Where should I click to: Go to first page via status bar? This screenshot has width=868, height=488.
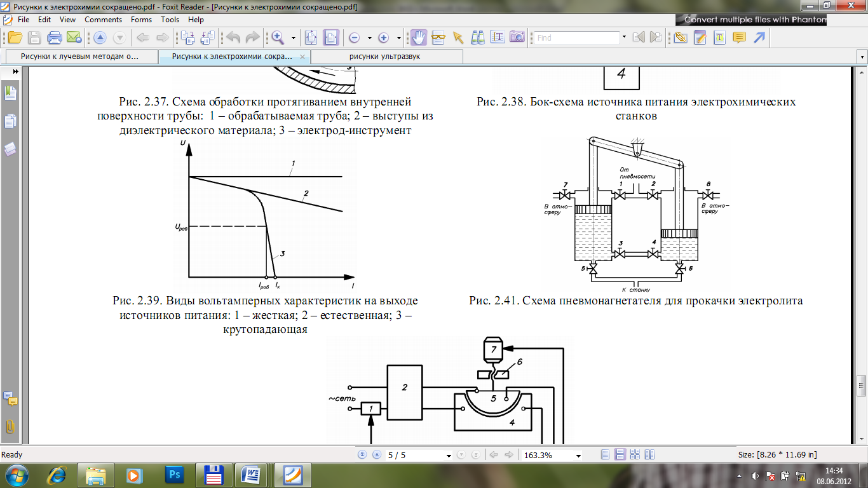[x=362, y=455]
